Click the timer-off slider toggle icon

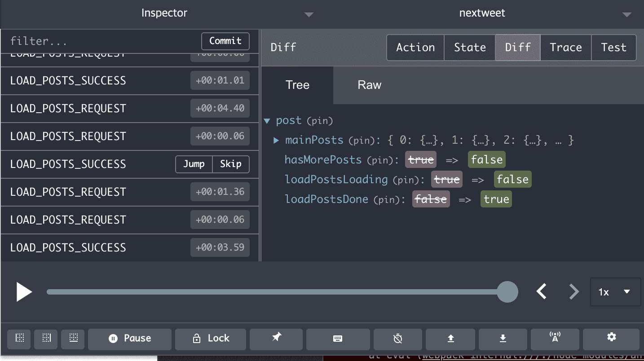pyautogui.click(x=397, y=339)
